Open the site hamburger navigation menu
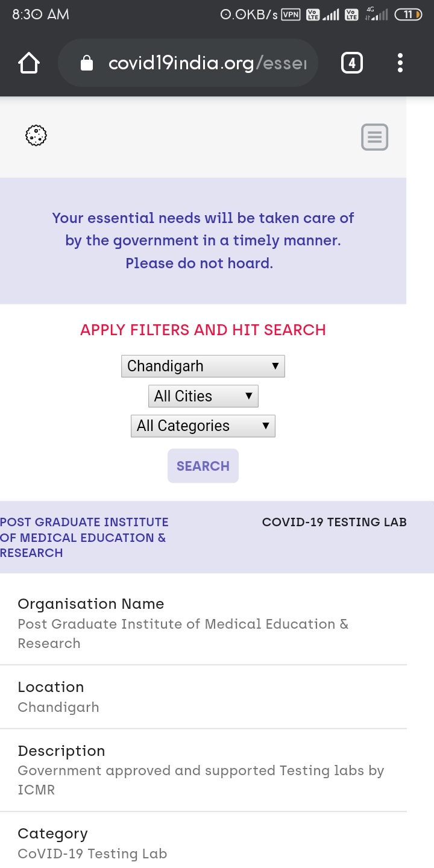 coord(374,137)
